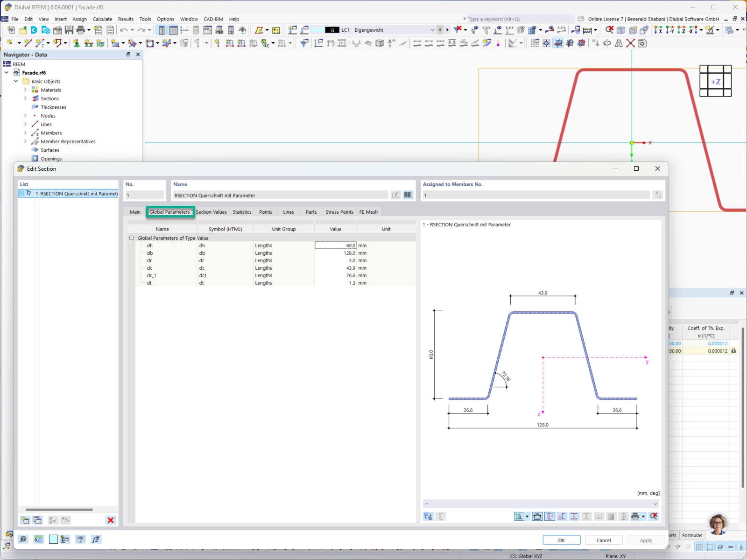This screenshot has height=560, width=747.
Task: Open the load case dropdown showing Eigengewicht
Action: click(x=432, y=29)
